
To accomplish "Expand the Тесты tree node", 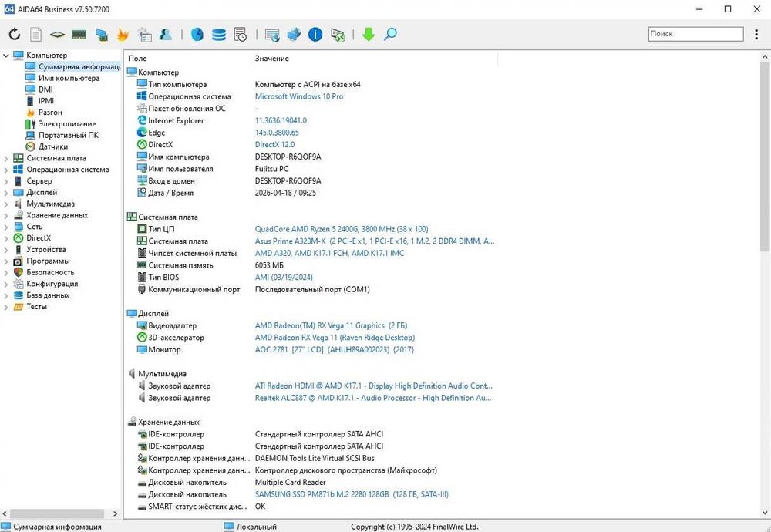I will 6,307.
